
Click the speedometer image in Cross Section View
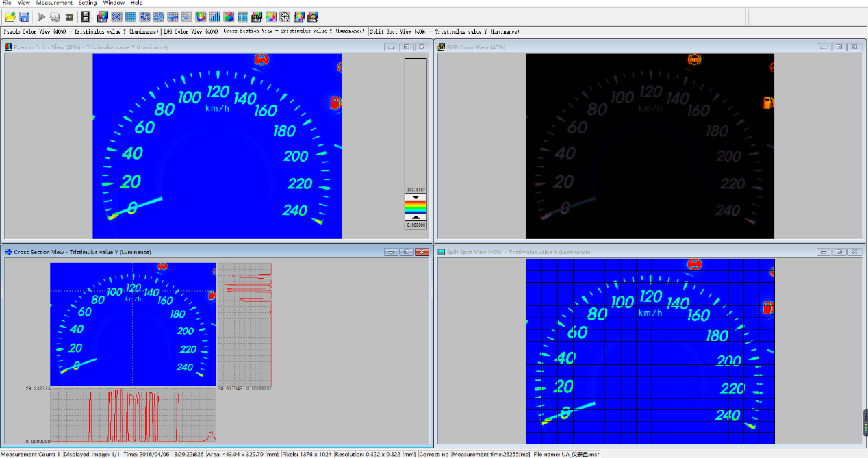(133, 324)
